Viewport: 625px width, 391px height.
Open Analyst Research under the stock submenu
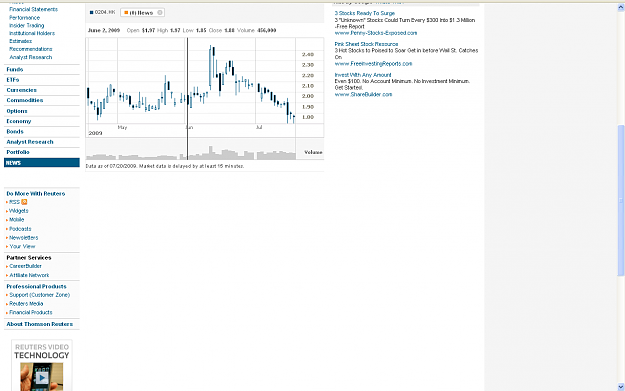pos(31,57)
